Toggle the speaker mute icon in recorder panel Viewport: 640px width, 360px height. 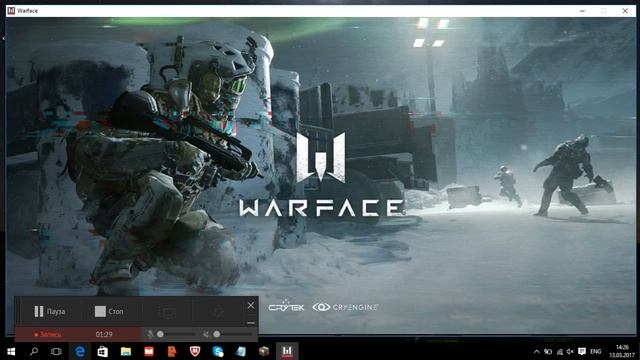point(206,334)
